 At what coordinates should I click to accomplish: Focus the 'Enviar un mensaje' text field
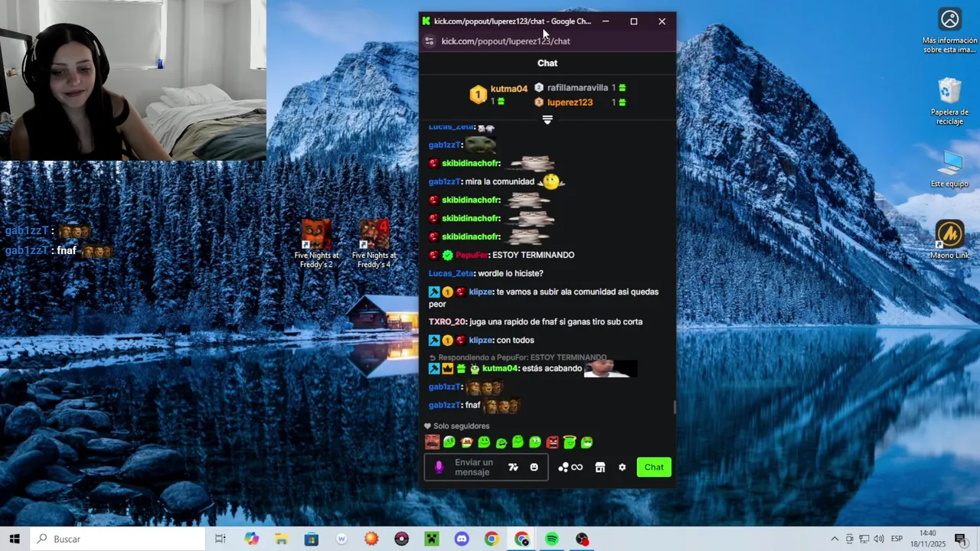(x=474, y=467)
